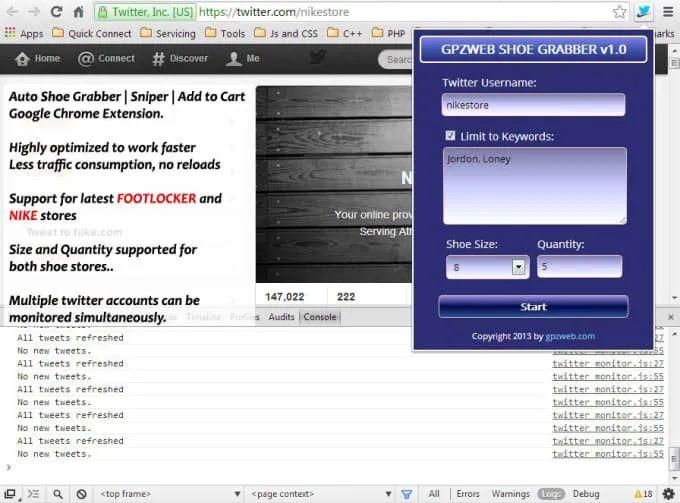Switch to the Audits devtools tab
The image size is (680, 503).
(281, 317)
